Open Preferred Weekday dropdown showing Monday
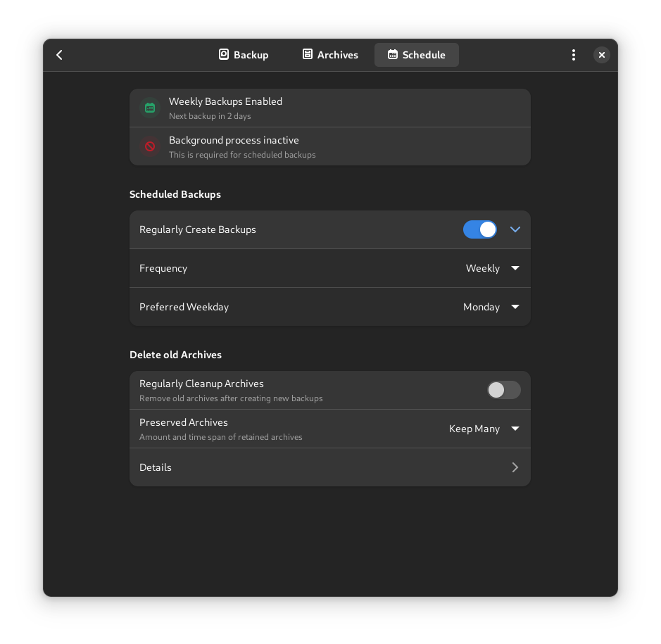Image resolution: width=661 pixels, height=644 pixels. 491,307
